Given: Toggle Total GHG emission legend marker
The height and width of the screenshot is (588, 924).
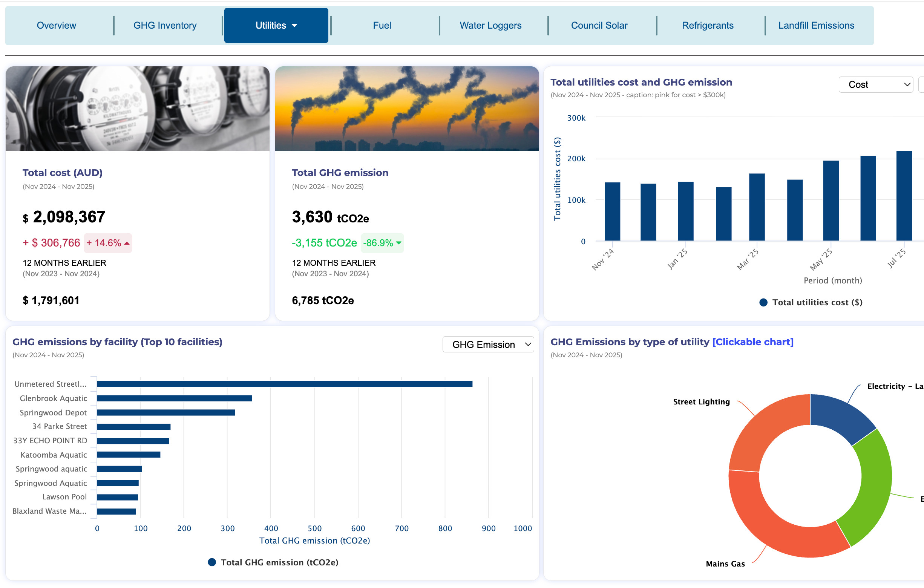Looking at the screenshot, I should pyautogui.click(x=212, y=562).
